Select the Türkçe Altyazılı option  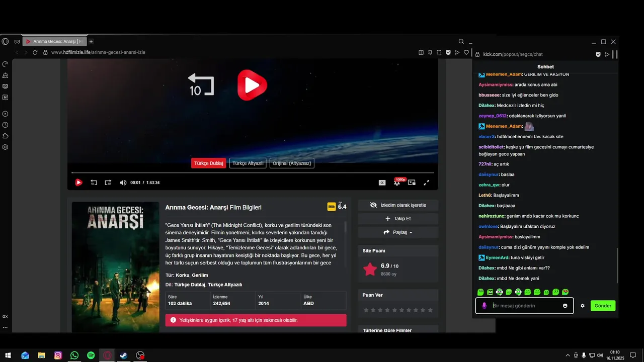point(248,163)
